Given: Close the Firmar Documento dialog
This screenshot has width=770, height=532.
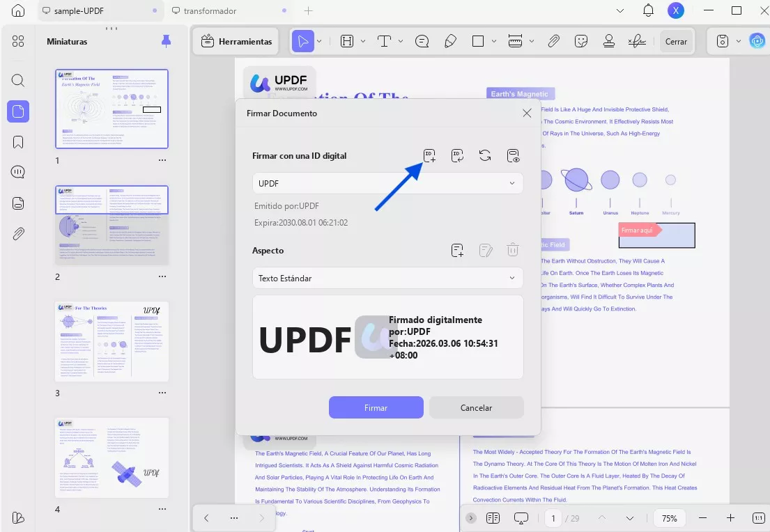Looking at the screenshot, I should [527, 114].
